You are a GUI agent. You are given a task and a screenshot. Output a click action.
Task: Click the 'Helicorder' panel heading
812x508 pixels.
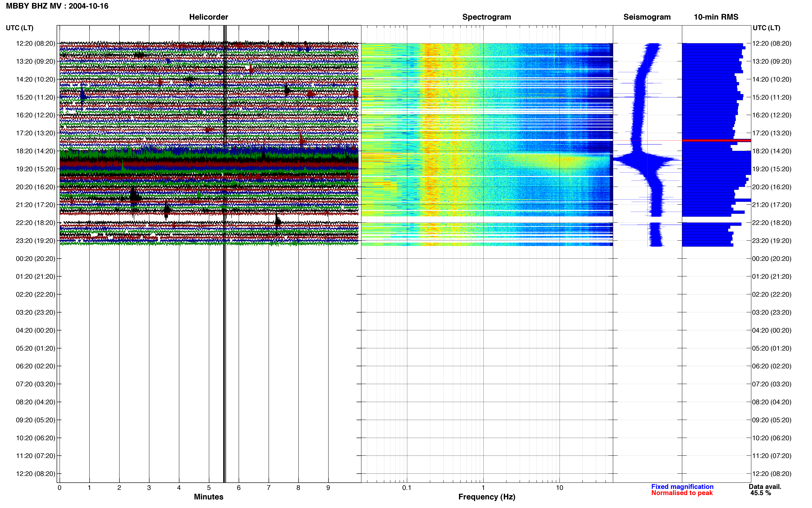pos(209,17)
